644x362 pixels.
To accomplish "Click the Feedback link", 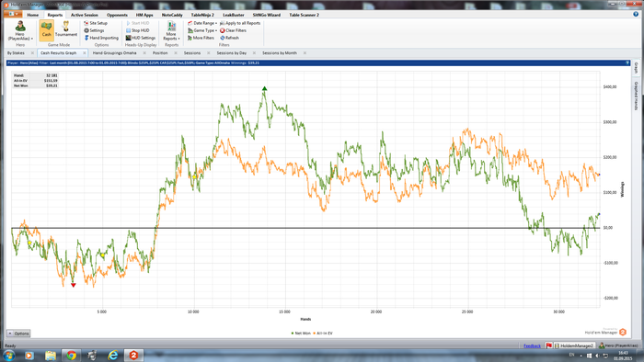I will tap(532, 346).
